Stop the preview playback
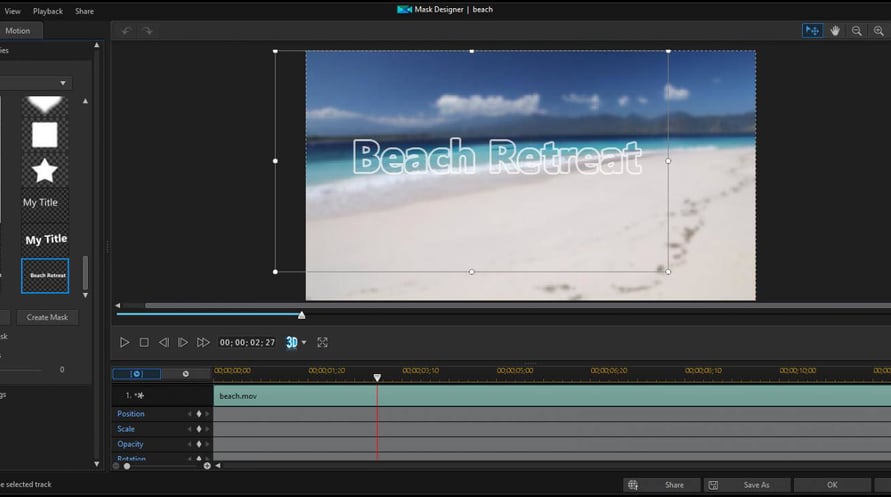Screen dimensions: 891x497 [144, 343]
